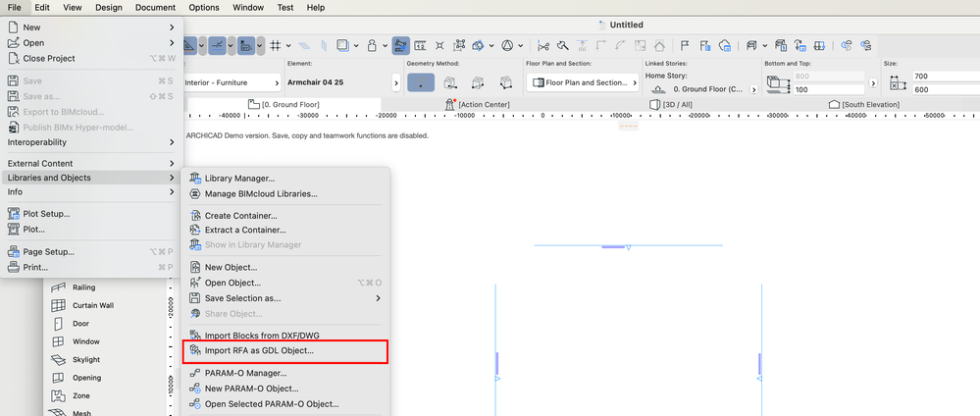
Task: Open the Interior - Furniture layer dropdown
Action: click(x=232, y=82)
